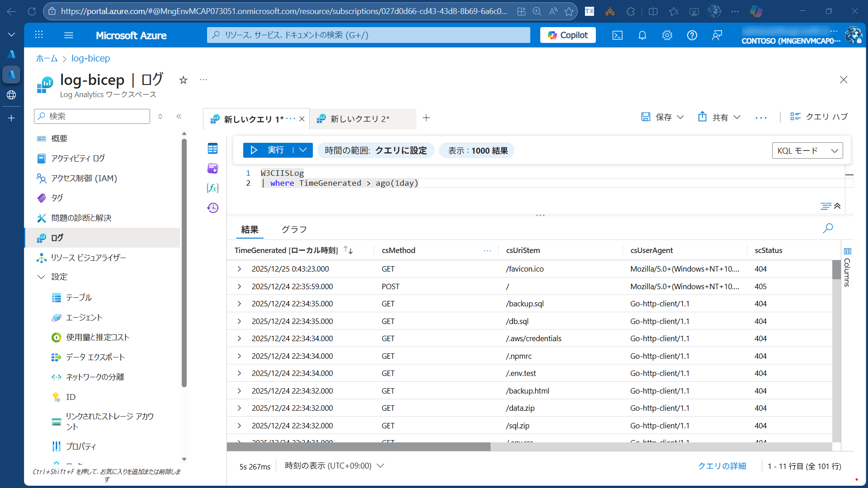Click the horizontal scrollbar of results grid
Screen dimensions: 868x488
[358, 447]
